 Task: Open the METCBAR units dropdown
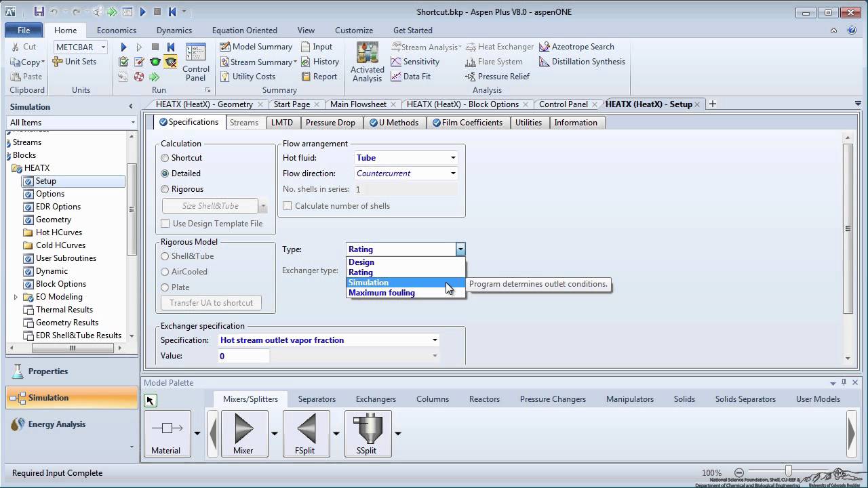tap(103, 47)
